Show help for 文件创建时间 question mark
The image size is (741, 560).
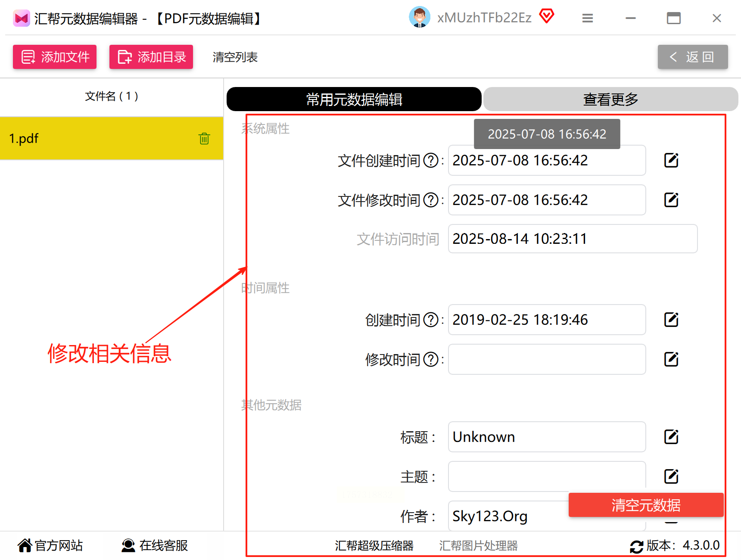[x=431, y=161]
